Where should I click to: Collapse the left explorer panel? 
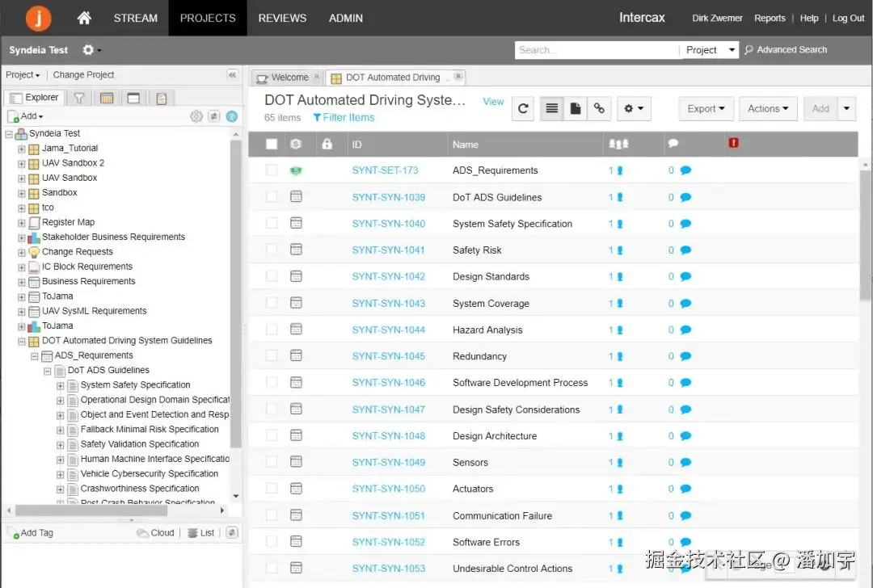[232, 74]
